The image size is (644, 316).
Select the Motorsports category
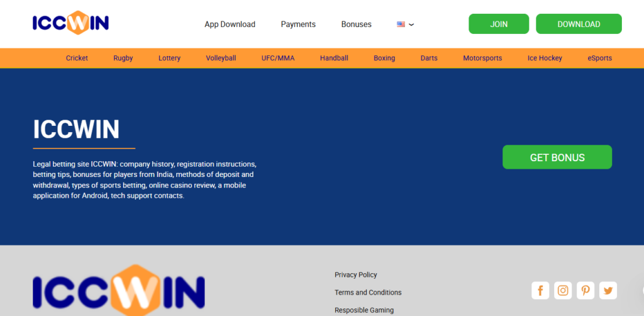click(x=482, y=58)
